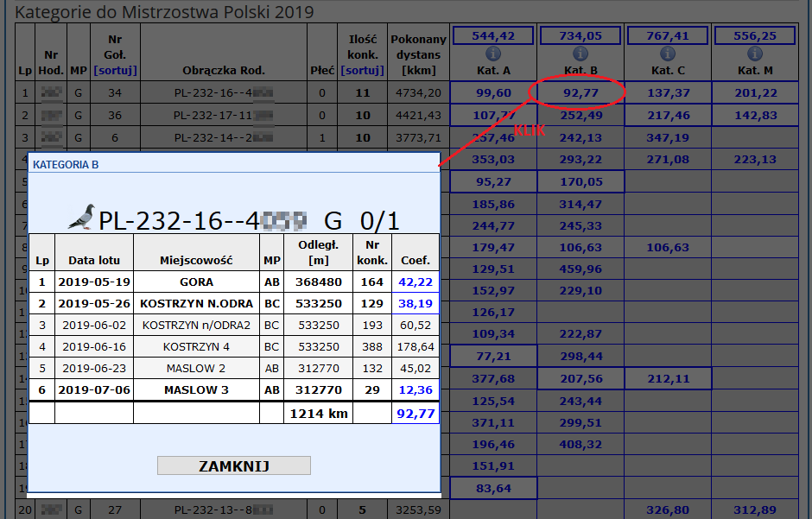812x519 pixels.
Task: Click the 12,36 coefficient for MASLOW 3
Action: 415,390
